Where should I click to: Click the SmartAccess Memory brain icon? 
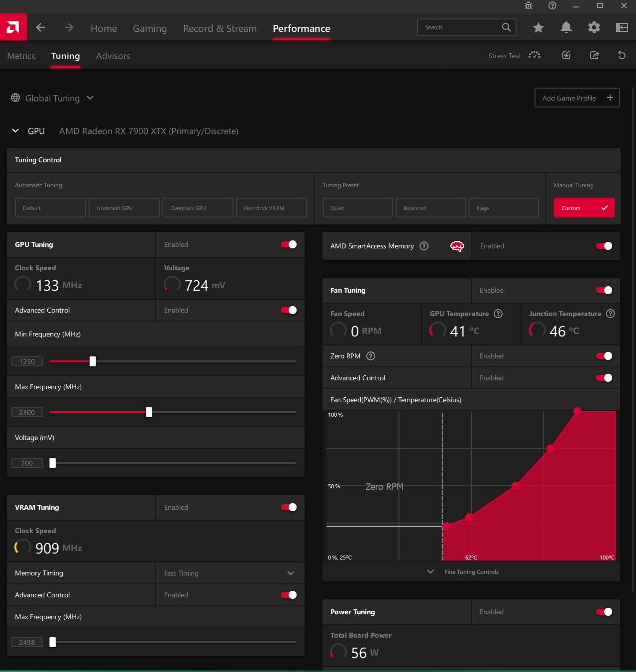457,246
